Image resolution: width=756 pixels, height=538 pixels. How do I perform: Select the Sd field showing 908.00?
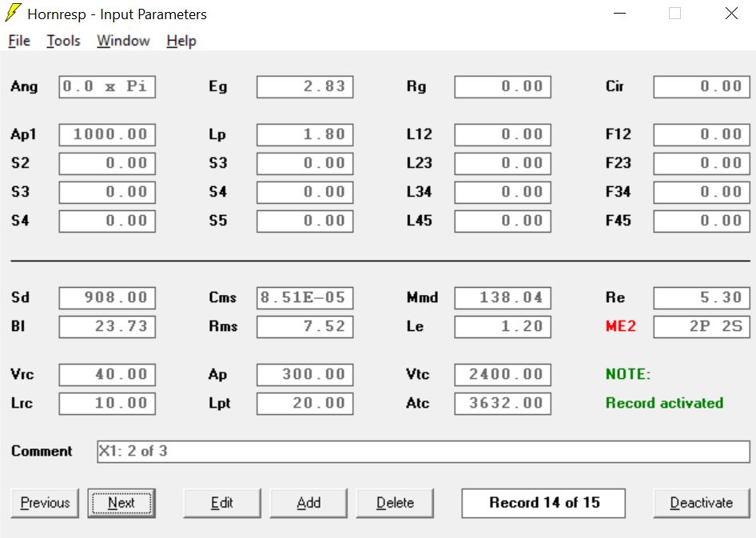[107, 298]
